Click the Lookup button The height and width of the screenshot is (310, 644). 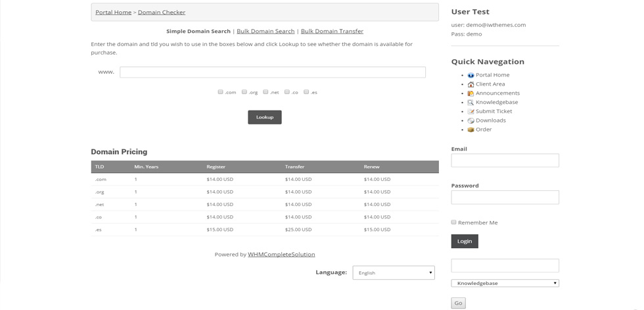coord(264,117)
